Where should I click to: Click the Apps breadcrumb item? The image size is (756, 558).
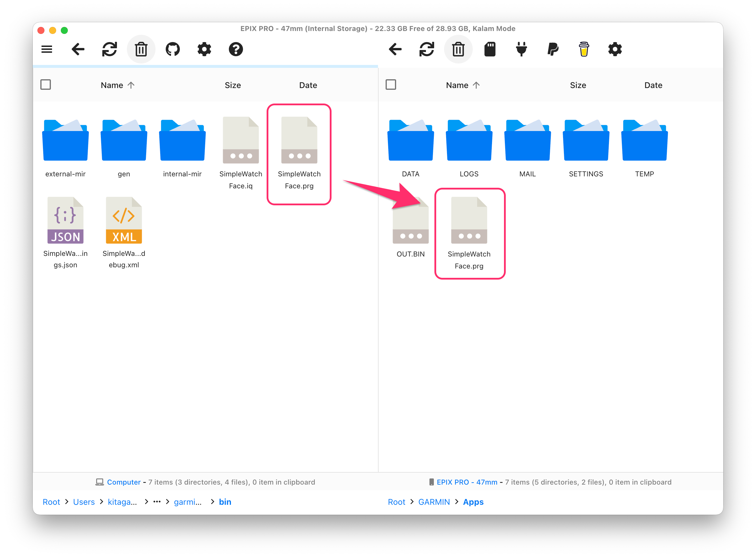473,502
